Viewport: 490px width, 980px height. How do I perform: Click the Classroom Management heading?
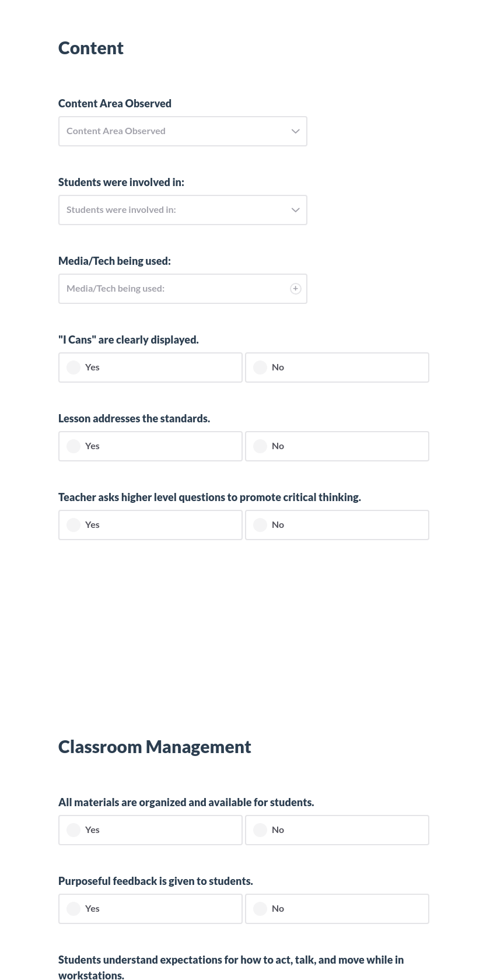[155, 747]
